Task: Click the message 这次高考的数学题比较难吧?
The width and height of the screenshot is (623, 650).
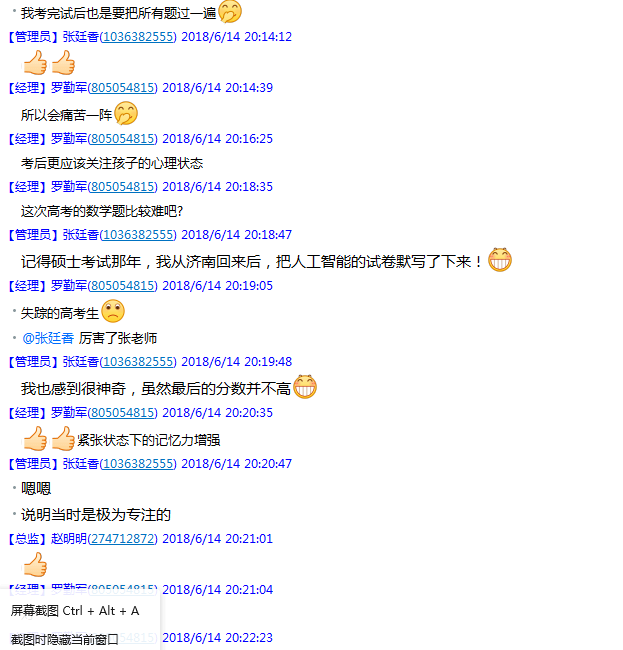Action: pyautogui.click(x=102, y=211)
